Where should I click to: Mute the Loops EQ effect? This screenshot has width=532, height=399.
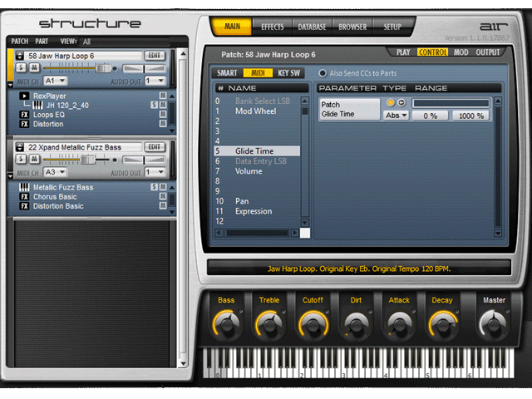163,115
